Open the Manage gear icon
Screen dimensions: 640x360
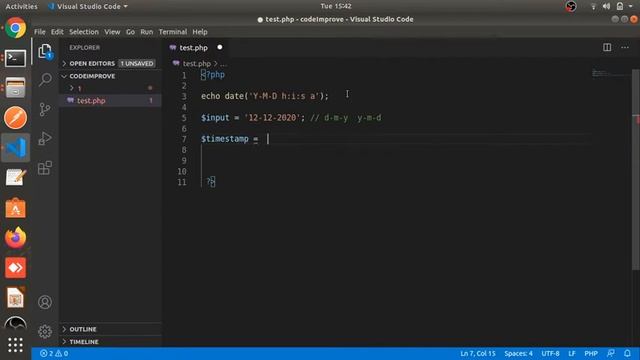point(45,331)
